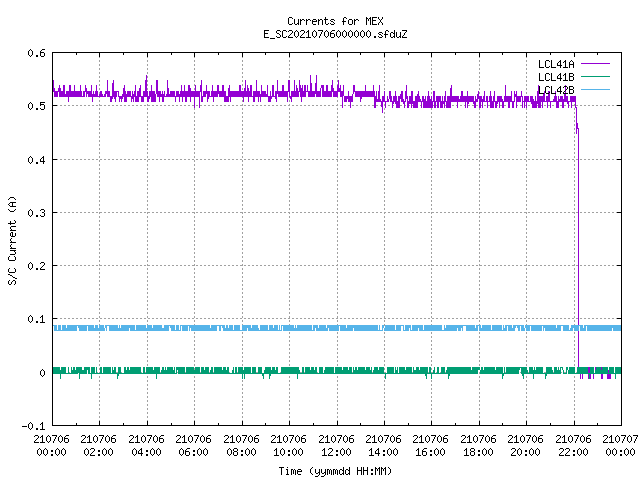Click the 210706 00:00 x-axis tick label
Screen dimensions: 640x480
[51, 445]
